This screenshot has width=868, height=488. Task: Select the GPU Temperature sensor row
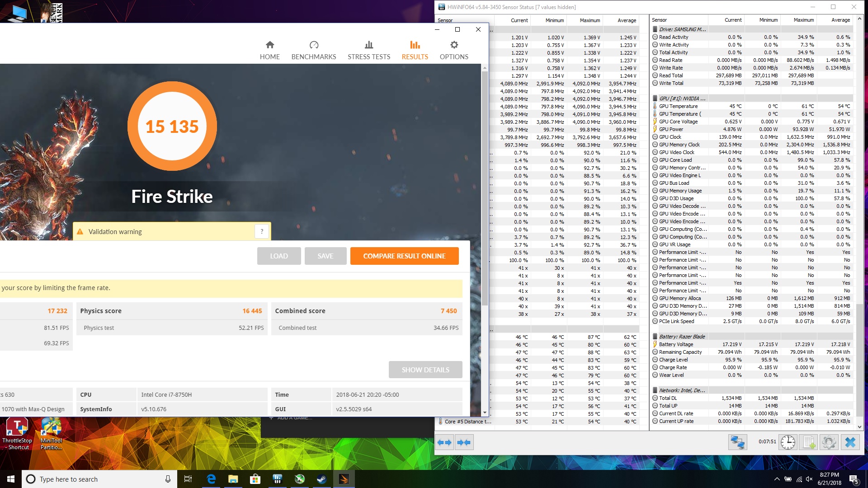click(x=752, y=106)
